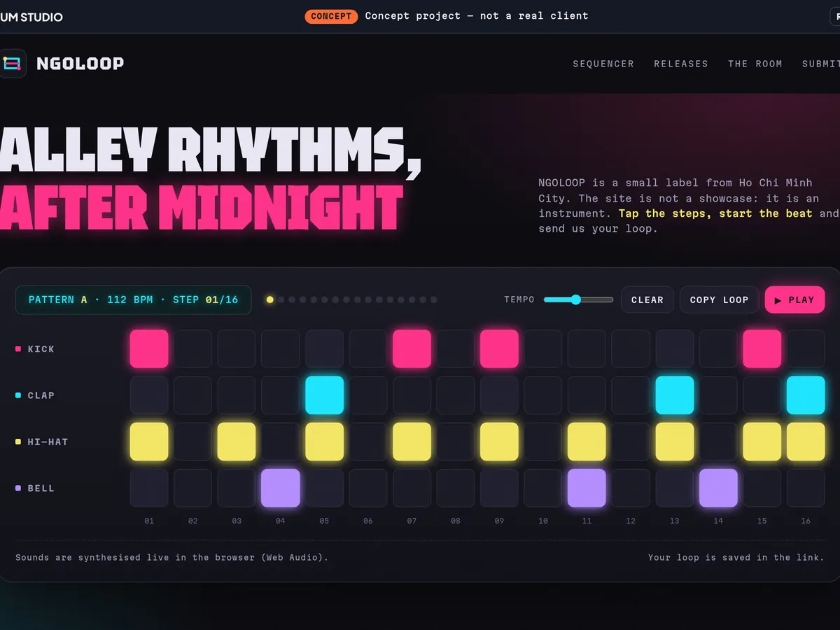This screenshot has height=630, width=840.
Task: Enable the Kick step 03 pad
Action: tap(237, 349)
